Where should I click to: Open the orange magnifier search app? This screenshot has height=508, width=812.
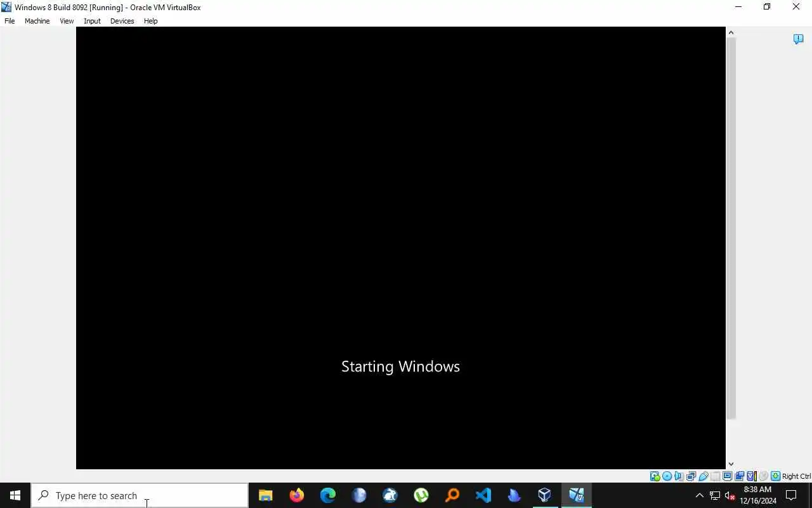[452, 495]
